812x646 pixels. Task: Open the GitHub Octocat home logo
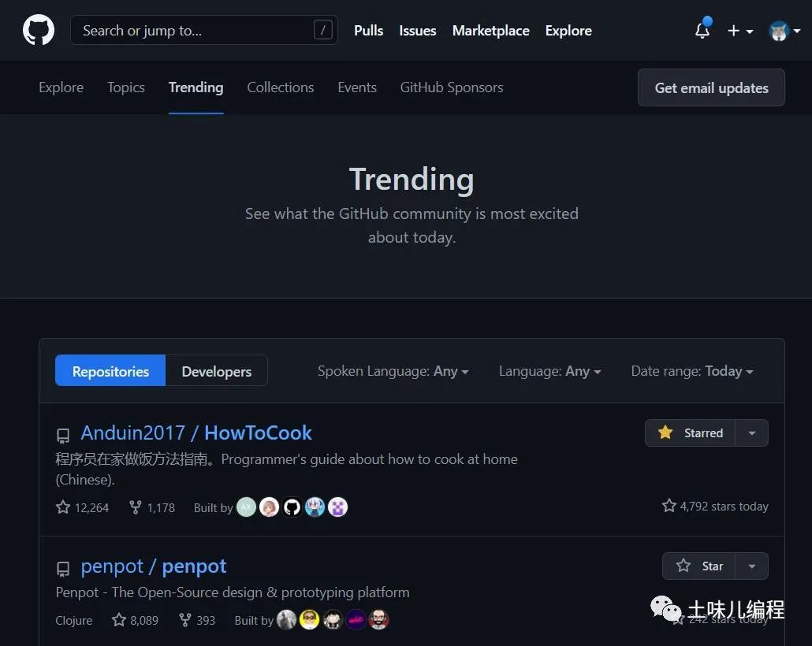39,30
